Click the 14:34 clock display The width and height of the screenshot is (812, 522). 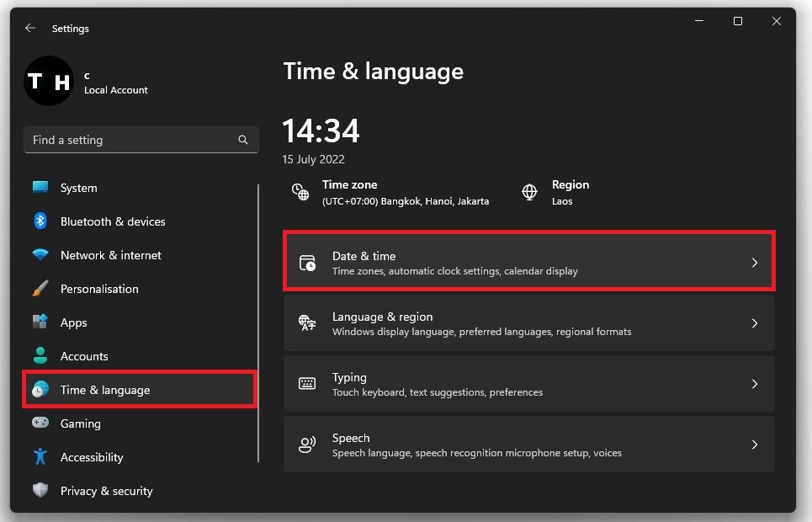(321, 130)
